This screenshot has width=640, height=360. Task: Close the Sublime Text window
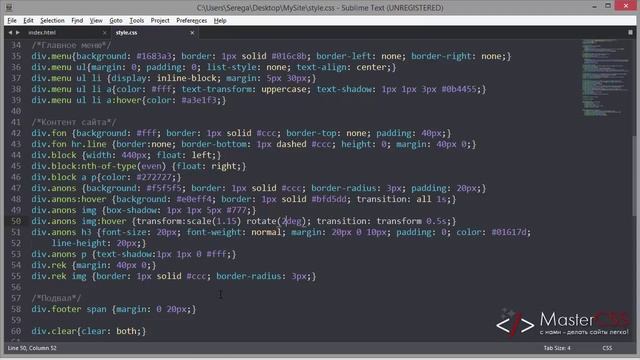click(x=626, y=6)
